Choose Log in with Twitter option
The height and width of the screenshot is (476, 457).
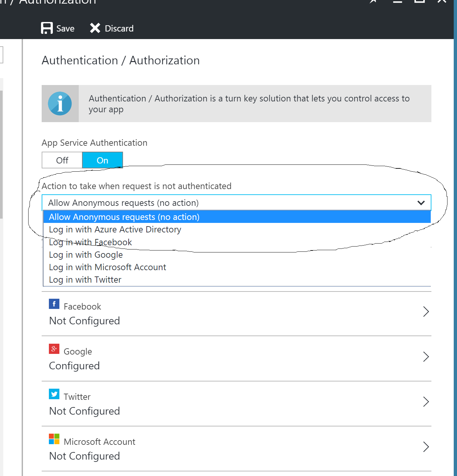coord(237,280)
